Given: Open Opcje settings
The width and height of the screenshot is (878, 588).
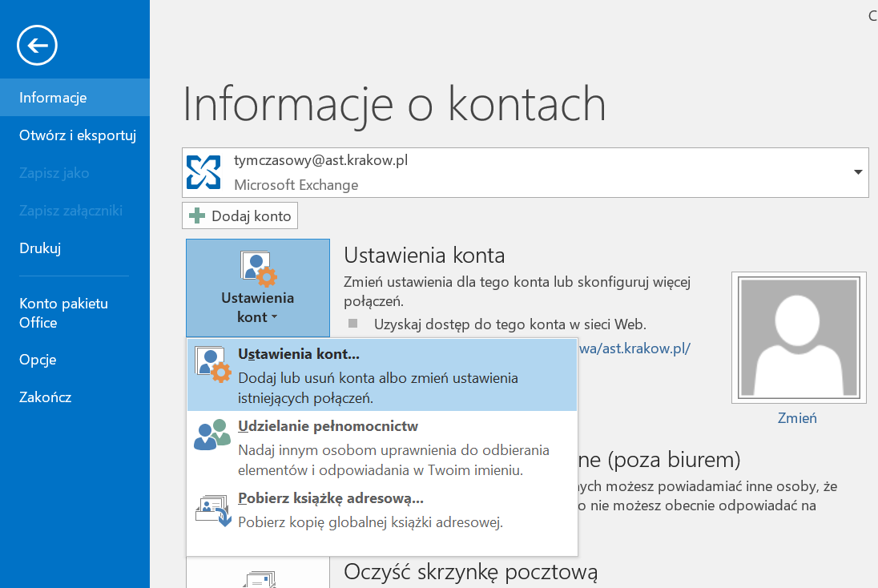Looking at the screenshot, I should point(38,360).
